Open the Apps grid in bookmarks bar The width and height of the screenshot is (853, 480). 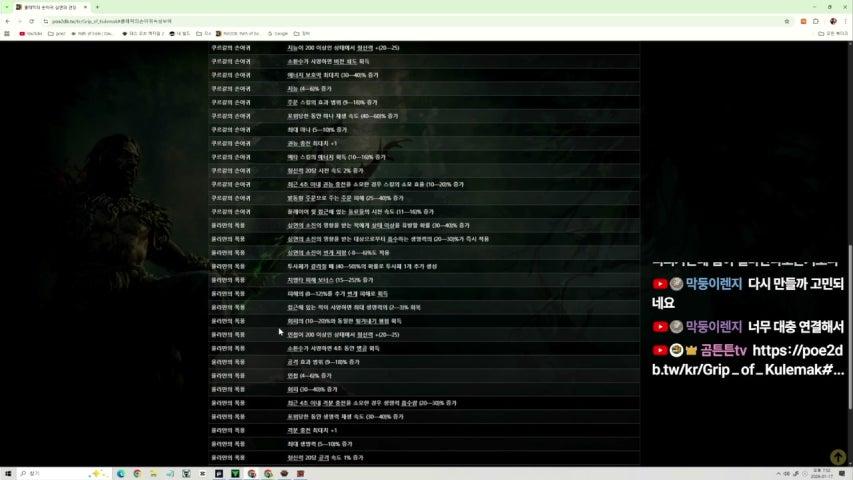7,34
